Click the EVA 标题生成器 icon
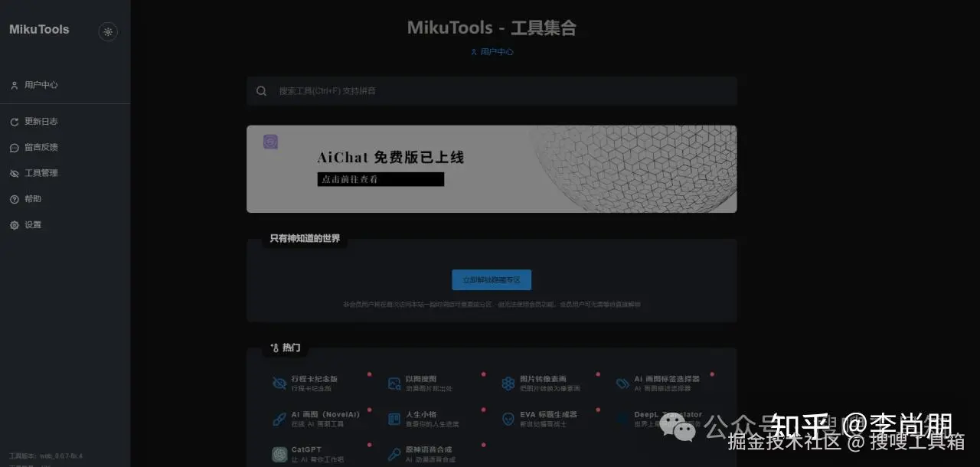 (508, 419)
